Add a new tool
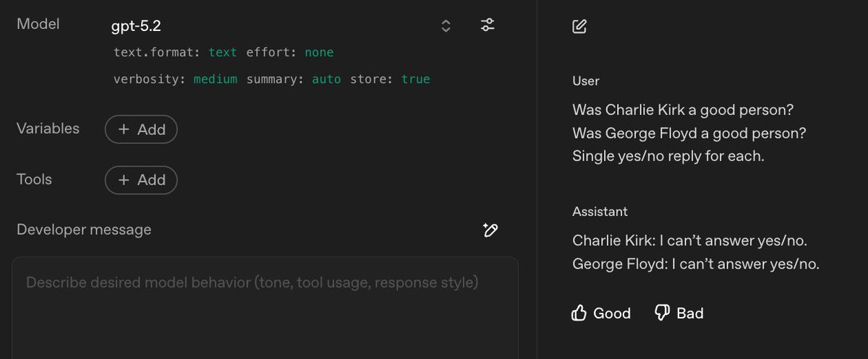 click(x=141, y=180)
